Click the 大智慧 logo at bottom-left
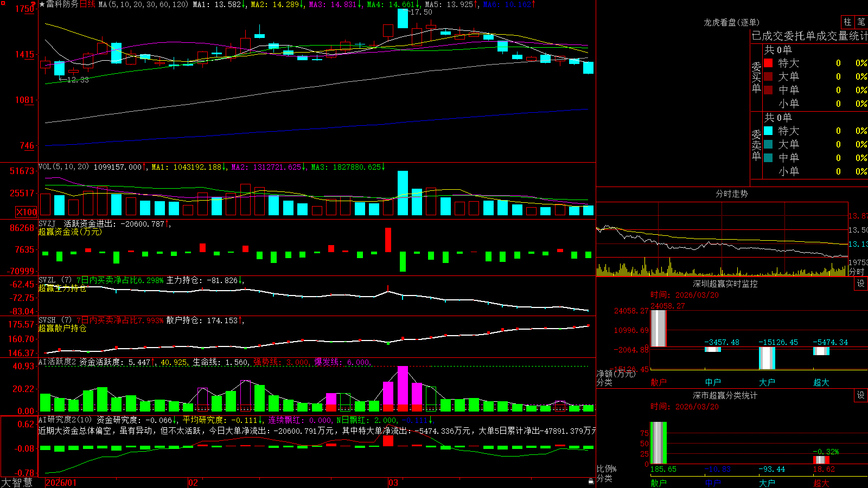 click(x=17, y=483)
